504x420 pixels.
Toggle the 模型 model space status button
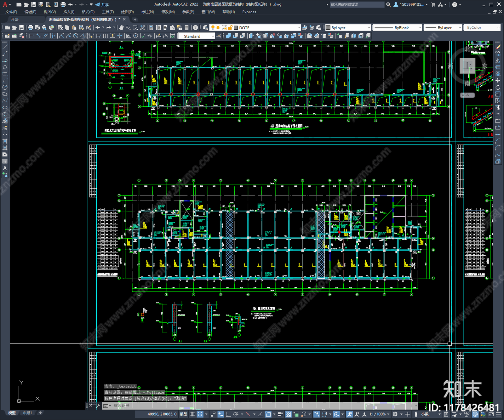pos(183,414)
